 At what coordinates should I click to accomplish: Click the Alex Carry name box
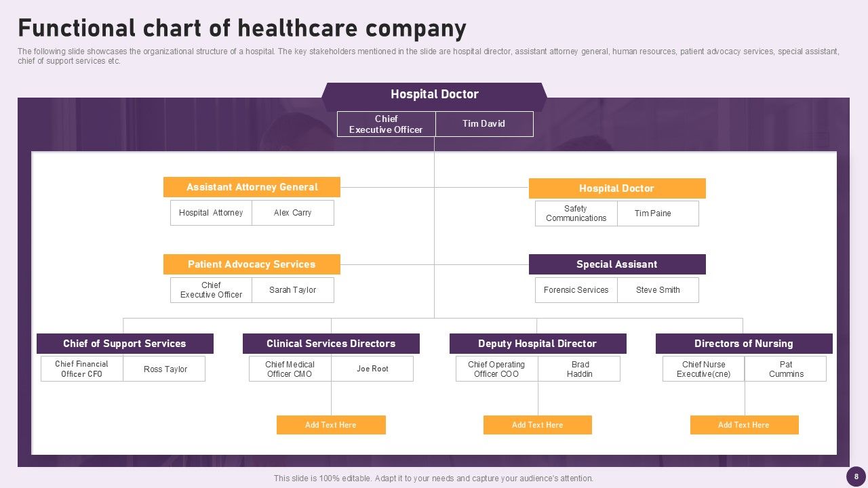[292, 213]
